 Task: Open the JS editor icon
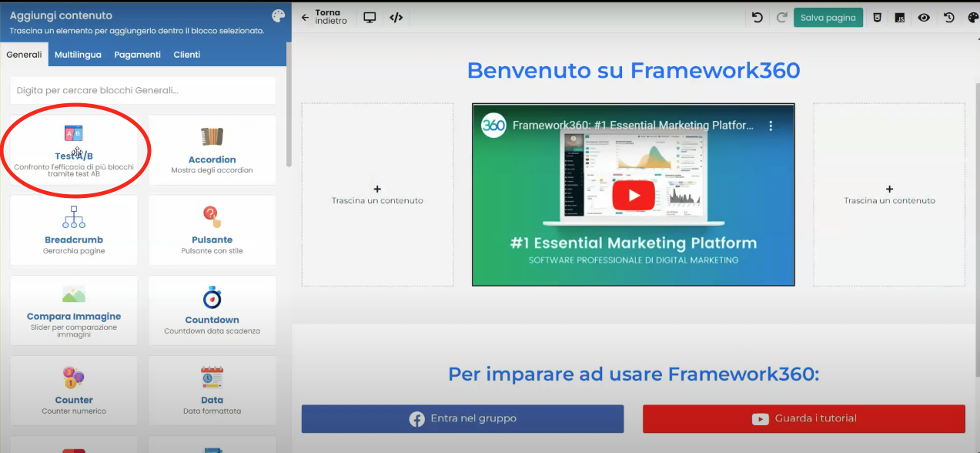(x=899, y=17)
